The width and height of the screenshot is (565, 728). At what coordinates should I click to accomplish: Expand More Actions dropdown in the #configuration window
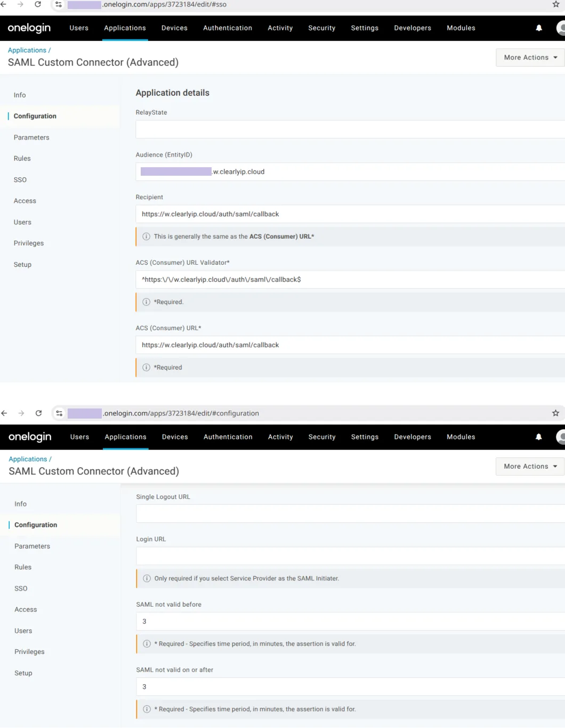[530, 467]
